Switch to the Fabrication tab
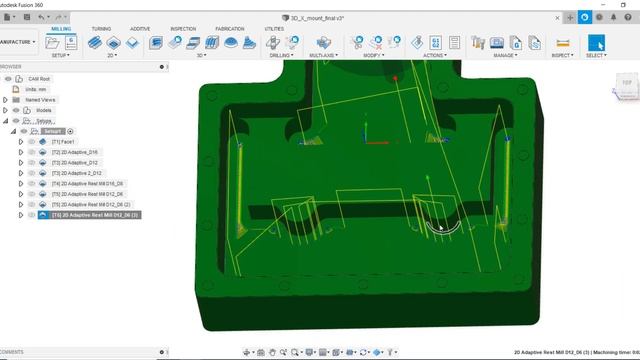The image size is (640, 360). (230, 29)
